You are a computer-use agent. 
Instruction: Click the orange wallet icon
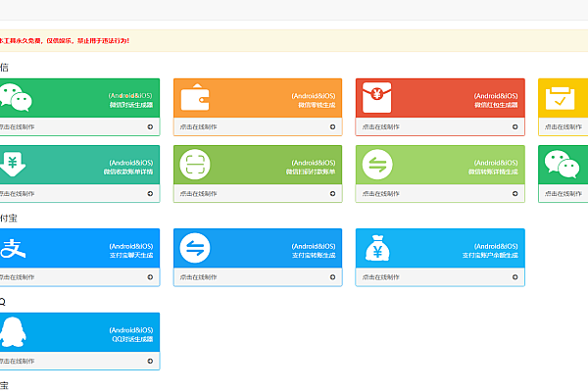(195, 97)
